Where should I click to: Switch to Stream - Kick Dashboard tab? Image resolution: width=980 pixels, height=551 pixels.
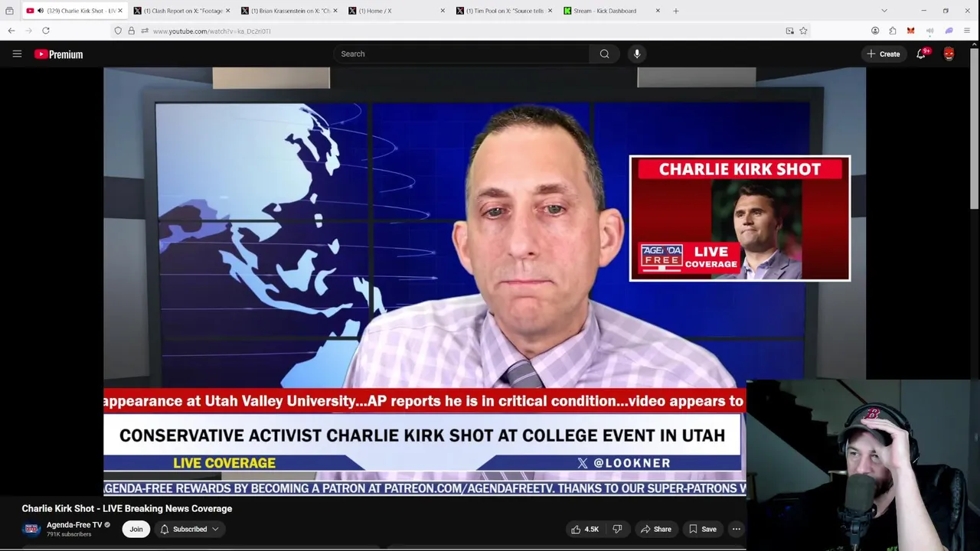pos(612,11)
